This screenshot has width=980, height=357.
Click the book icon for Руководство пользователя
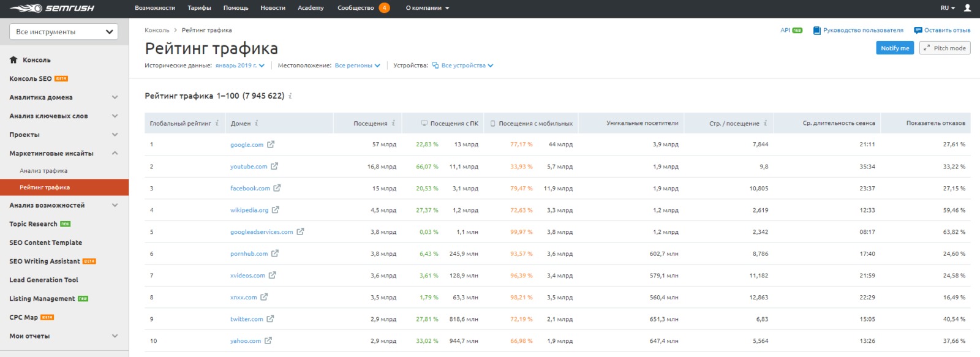pyautogui.click(x=816, y=30)
